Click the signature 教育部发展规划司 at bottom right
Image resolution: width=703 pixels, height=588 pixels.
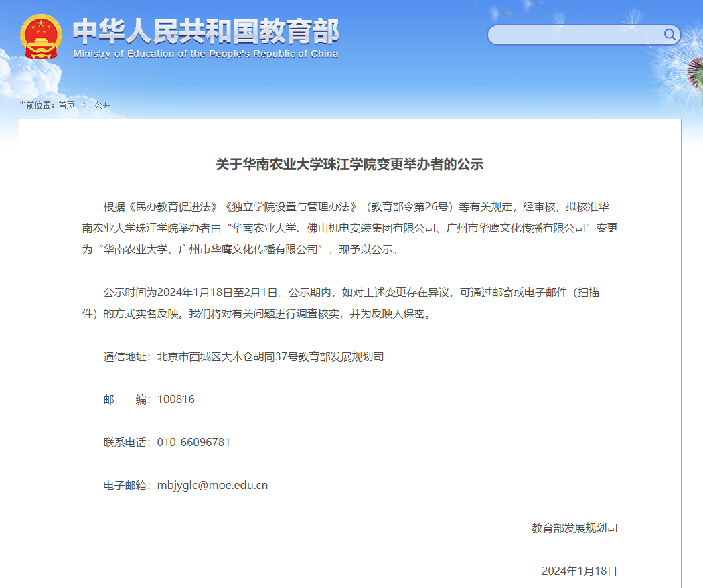574,528
